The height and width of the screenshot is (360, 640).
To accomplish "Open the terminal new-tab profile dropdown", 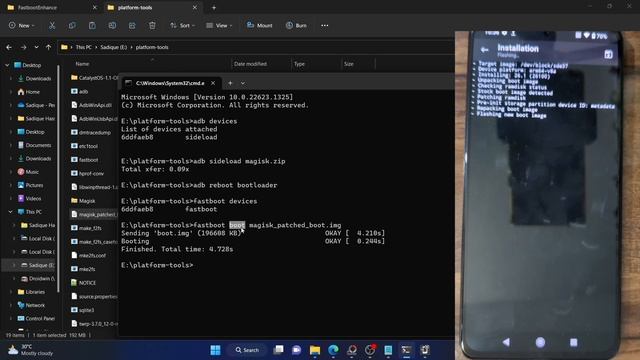I will tap(243, 83).
